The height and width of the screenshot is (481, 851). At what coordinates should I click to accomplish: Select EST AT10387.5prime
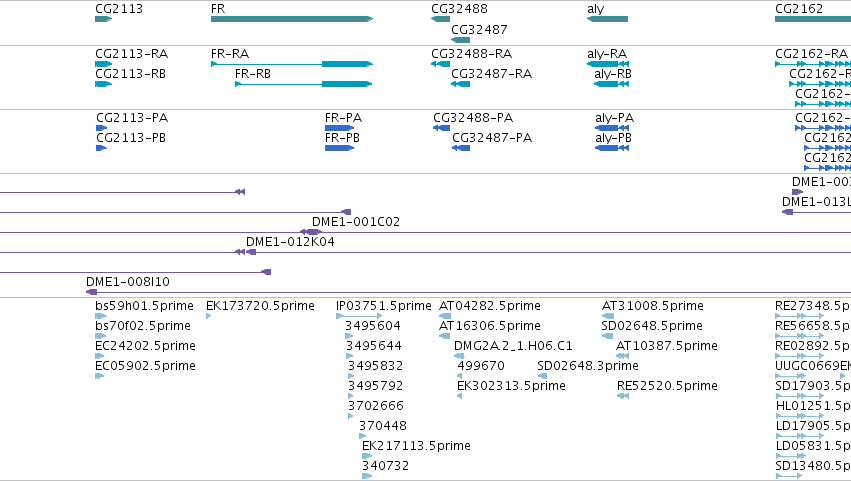pyautogui.click(x=623, y=356)
